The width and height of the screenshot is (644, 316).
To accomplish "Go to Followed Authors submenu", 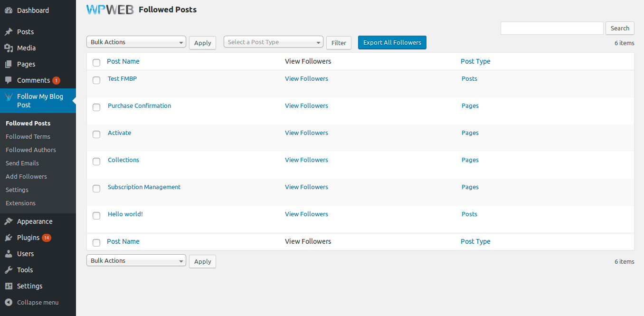I will (31, 150).
